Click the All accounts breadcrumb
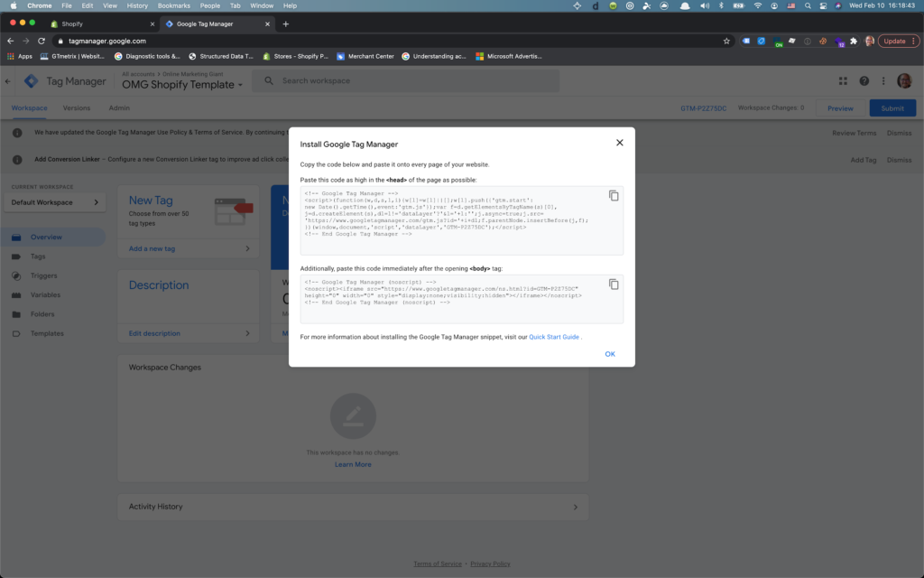The image size is (924, 578). pos(138,74)
